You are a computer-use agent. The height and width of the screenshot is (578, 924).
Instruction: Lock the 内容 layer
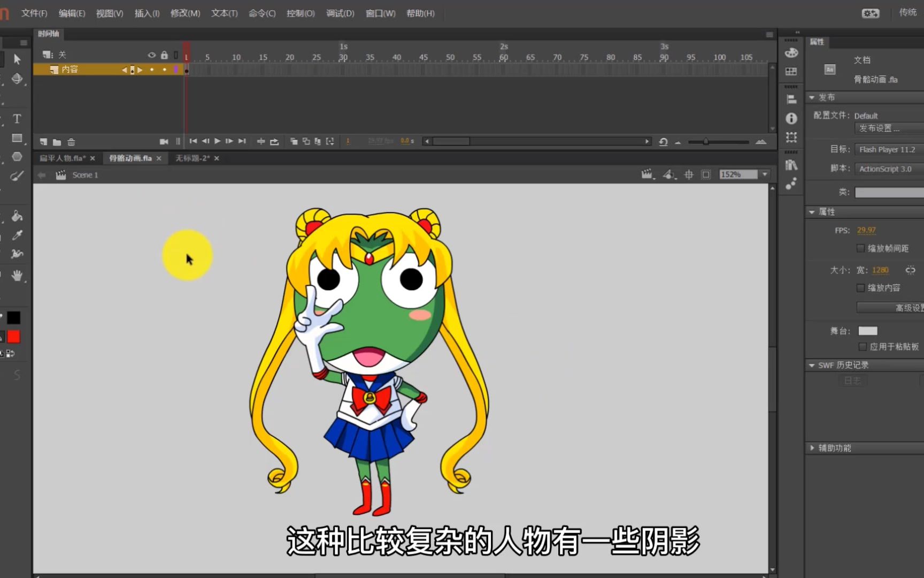point(164,69)
